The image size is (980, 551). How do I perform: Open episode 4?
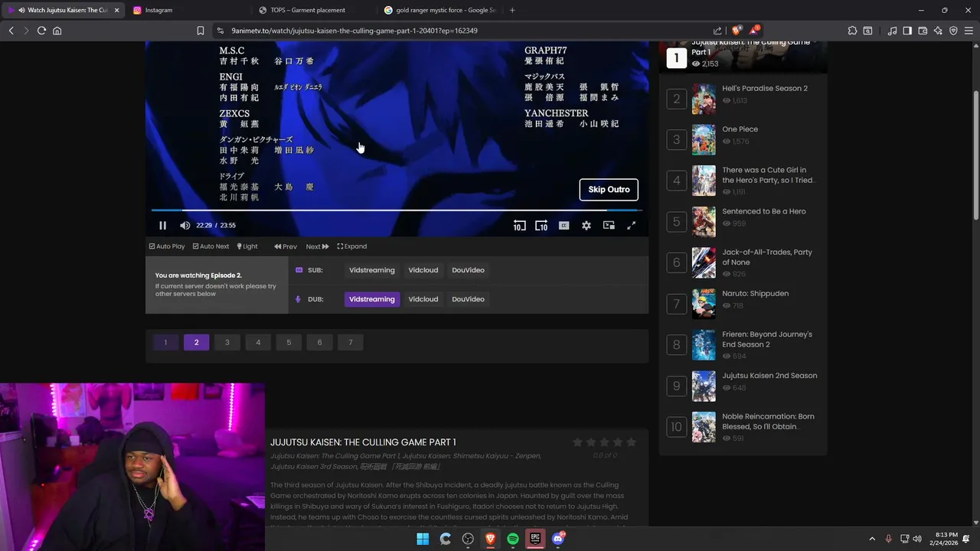pos(258,342)
